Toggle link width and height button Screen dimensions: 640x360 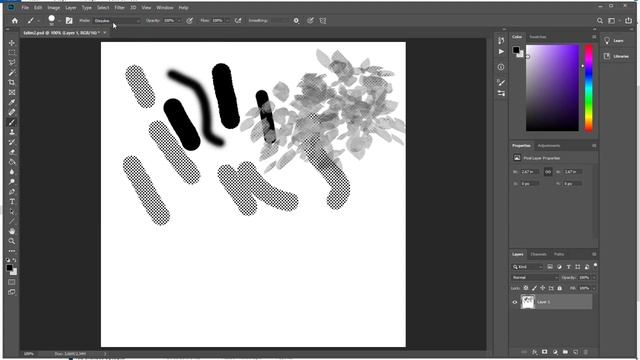point(548,172)
